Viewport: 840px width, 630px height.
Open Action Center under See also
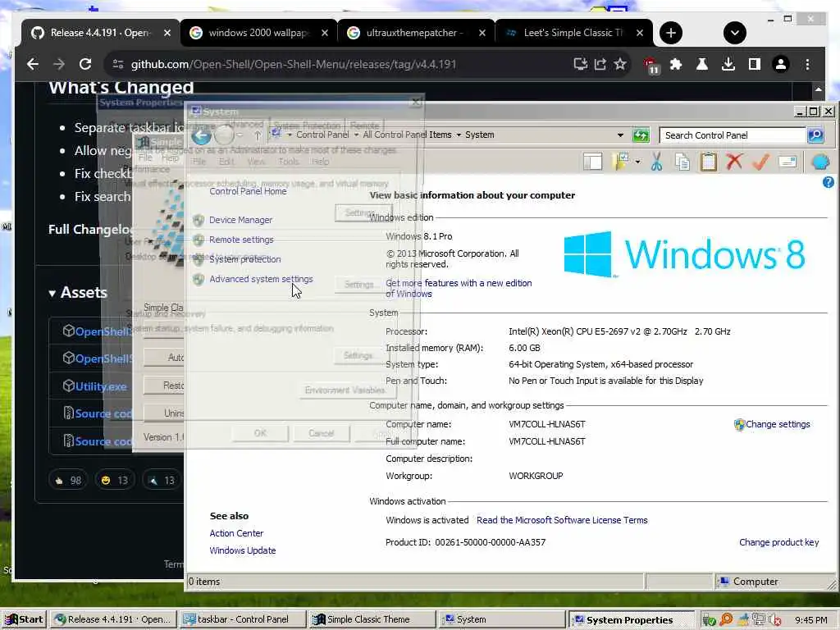point(236,533)
